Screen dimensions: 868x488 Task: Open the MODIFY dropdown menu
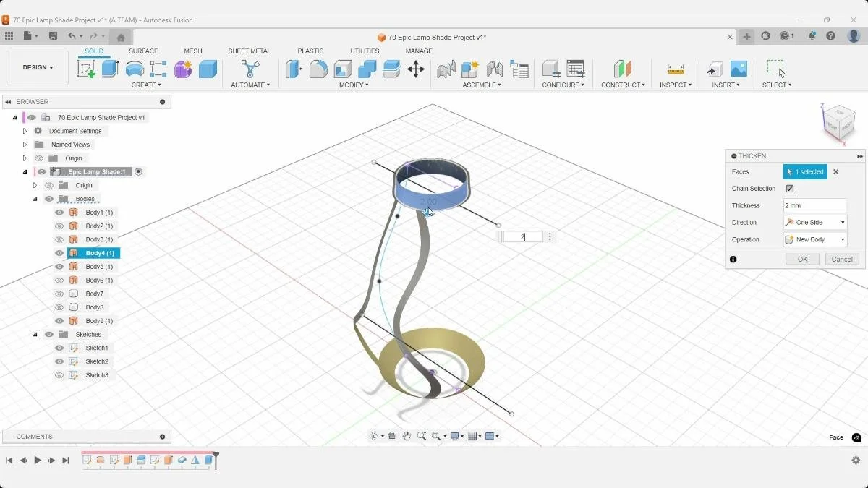(354, 85)
